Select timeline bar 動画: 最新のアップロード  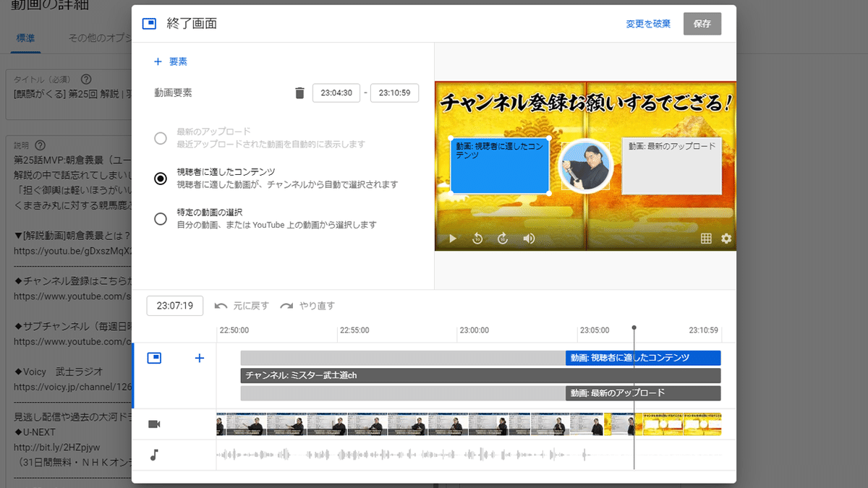(x=643, y=393)
